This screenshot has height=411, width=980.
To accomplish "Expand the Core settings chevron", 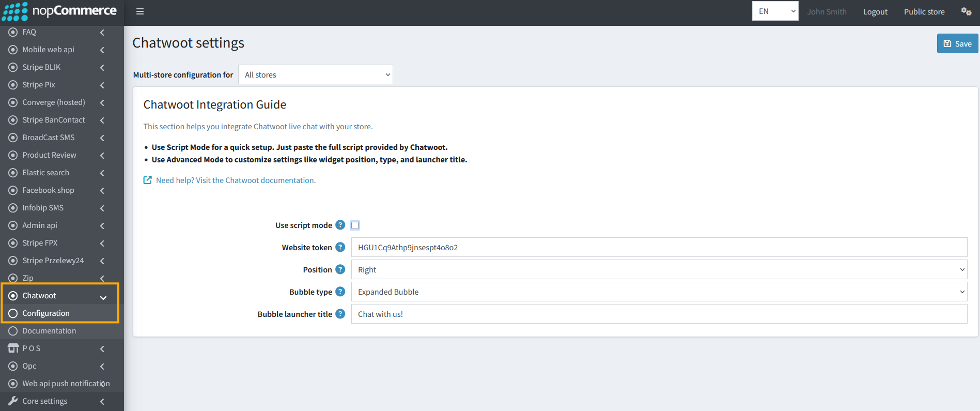I will [102, 402].
